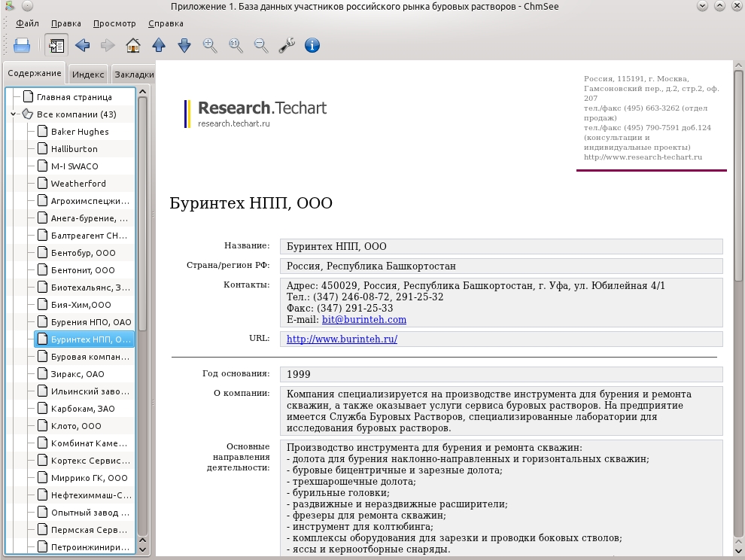
Task: Toggle the sidebar panel icon
Action: coord(56,46)
